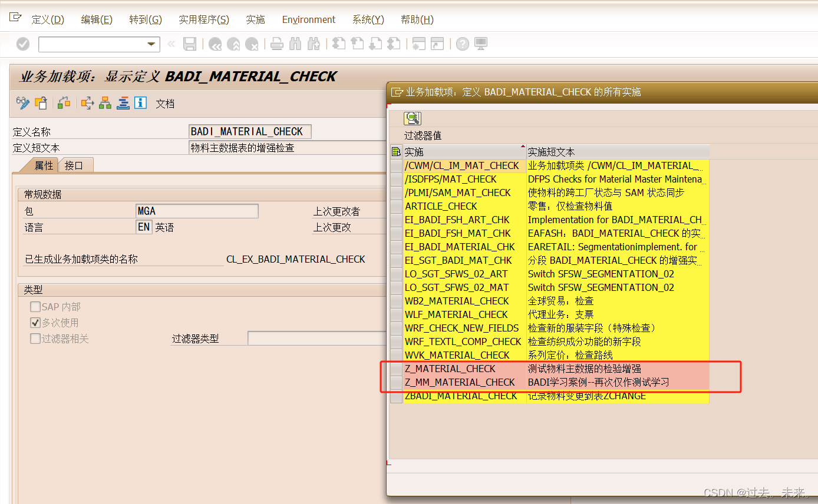Select the WRF_TEXTL_COMP_CHECK implementation cell

pos(464,341)
